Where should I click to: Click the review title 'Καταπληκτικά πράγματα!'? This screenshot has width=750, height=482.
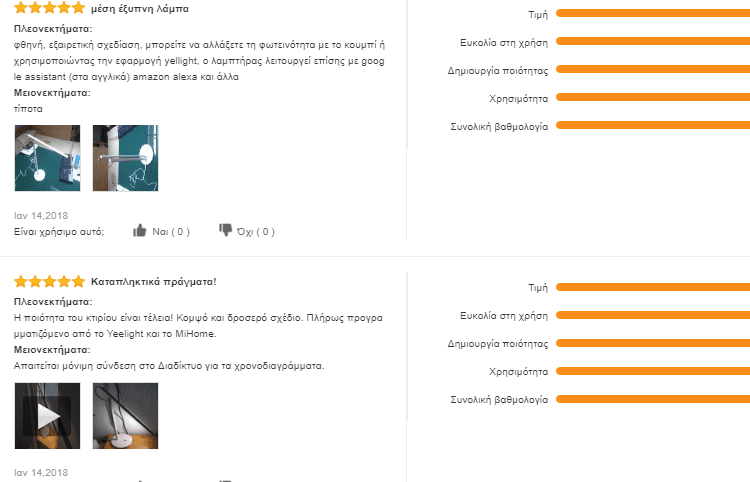(x=153, y=281)
